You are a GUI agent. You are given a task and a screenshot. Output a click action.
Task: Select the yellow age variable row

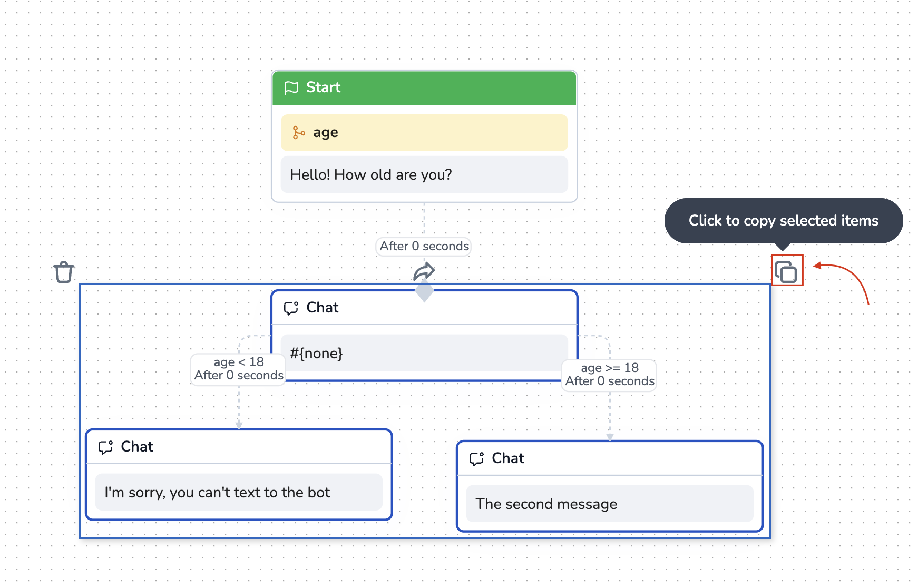point(424,133)
